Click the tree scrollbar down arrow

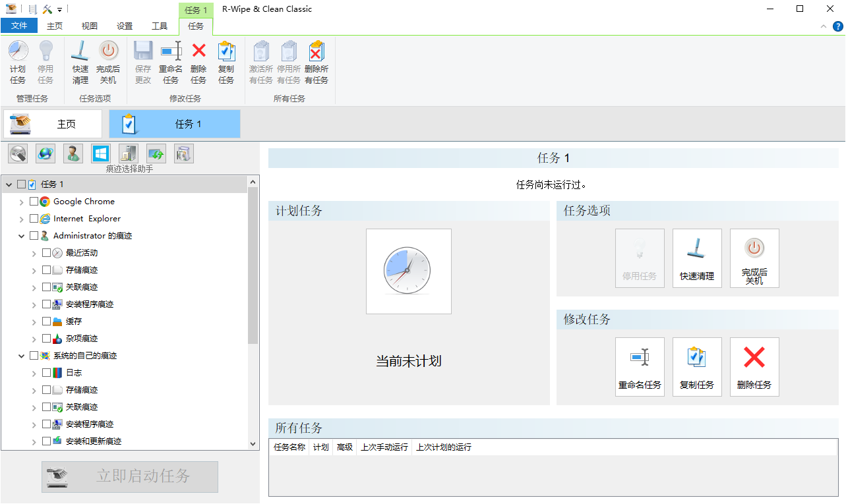point(253,444)
